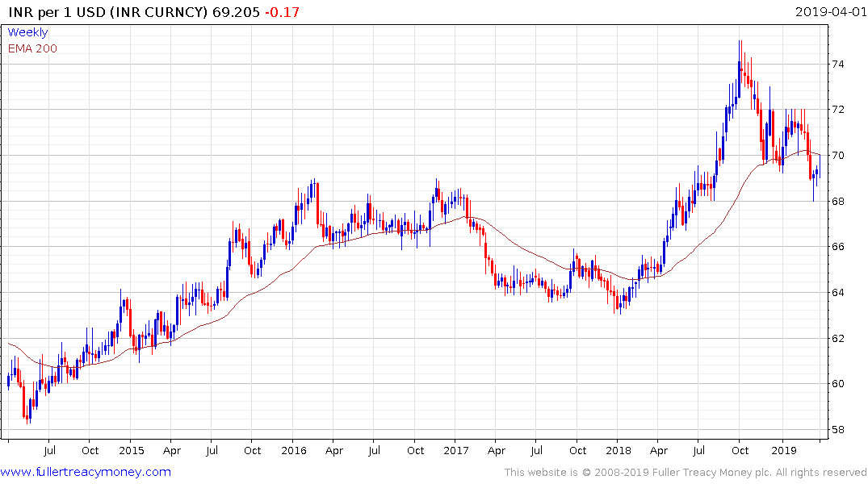Click the 2018 x-axis label
This screenshot has width=868, height=484.
(x=619, y=450)
